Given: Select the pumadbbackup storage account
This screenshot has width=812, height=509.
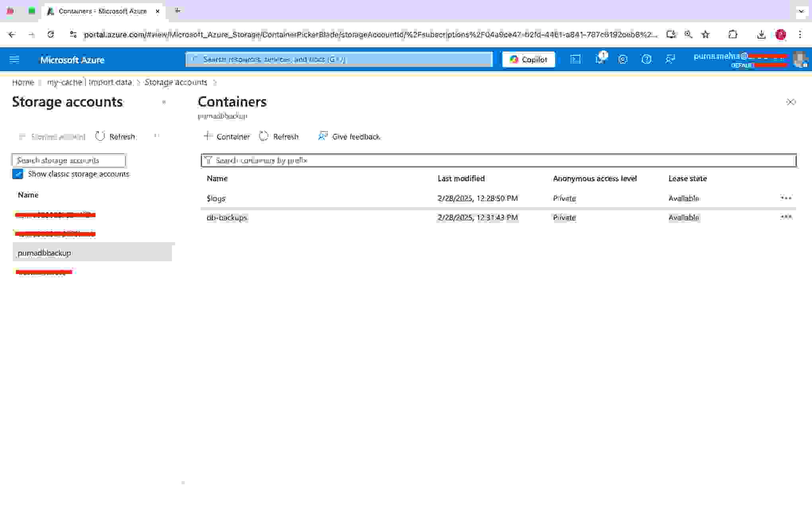Looking at the screenshot, I should (45, 253).
